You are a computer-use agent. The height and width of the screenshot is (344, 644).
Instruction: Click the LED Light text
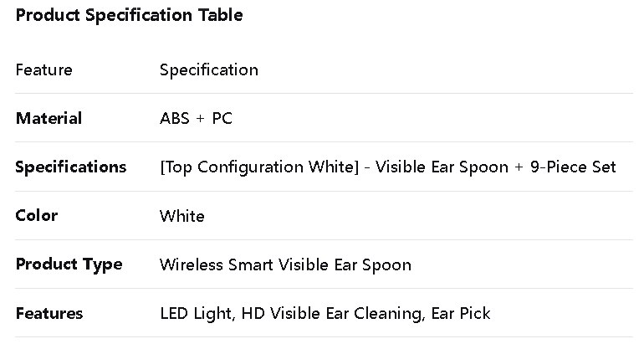(196, 313)
